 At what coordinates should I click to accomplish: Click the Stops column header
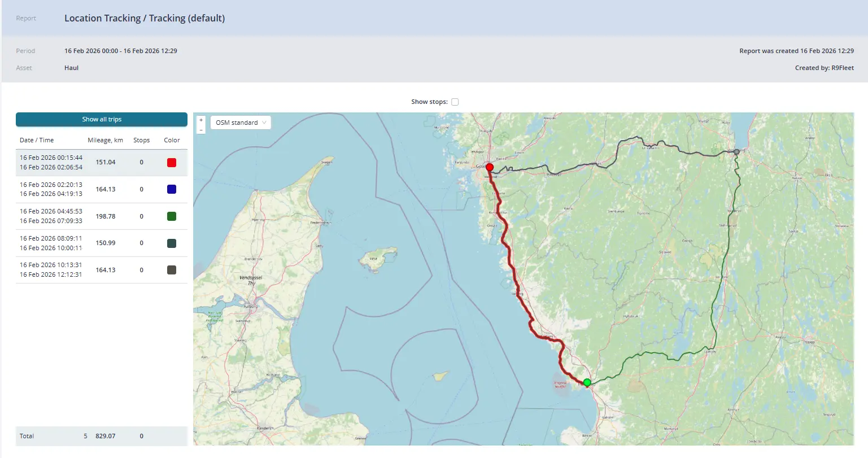coord(141,140)
